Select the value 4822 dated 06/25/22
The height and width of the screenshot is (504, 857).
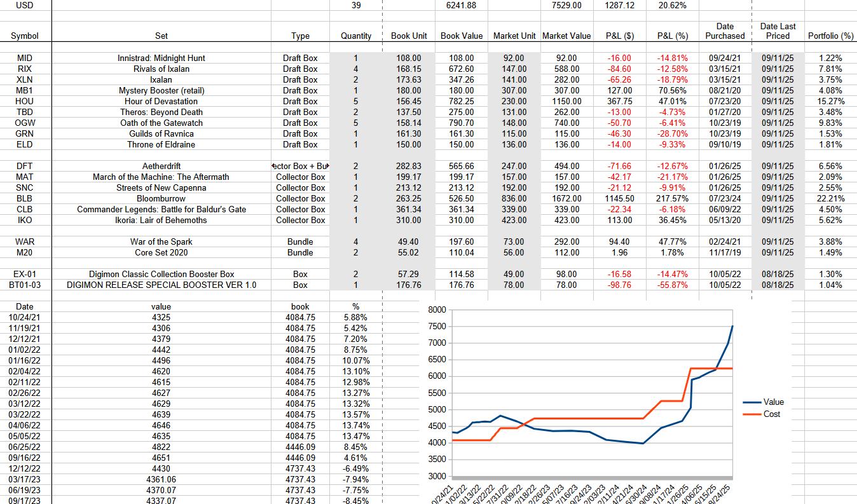point(161,447)
